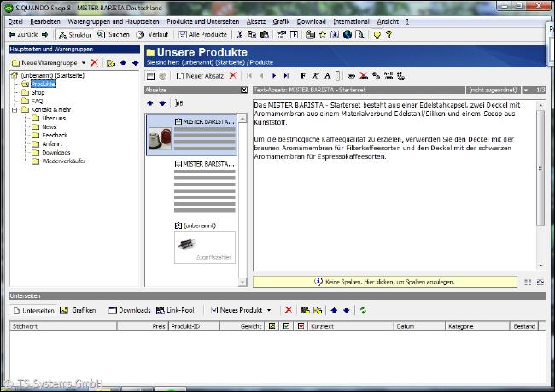555x392 pixels.
Task: Open the Neue Warengruppe dropdown arrow
Action: (84, 63)
